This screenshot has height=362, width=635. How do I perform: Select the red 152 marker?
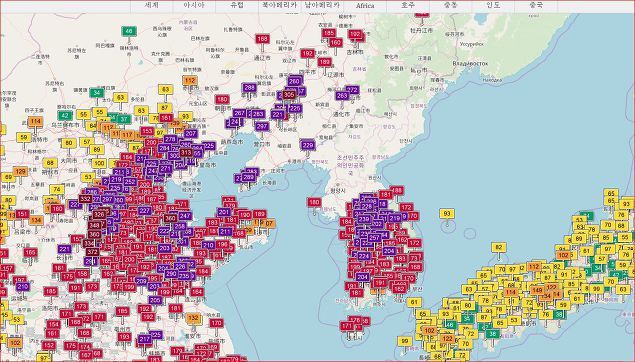pos(49,345)
